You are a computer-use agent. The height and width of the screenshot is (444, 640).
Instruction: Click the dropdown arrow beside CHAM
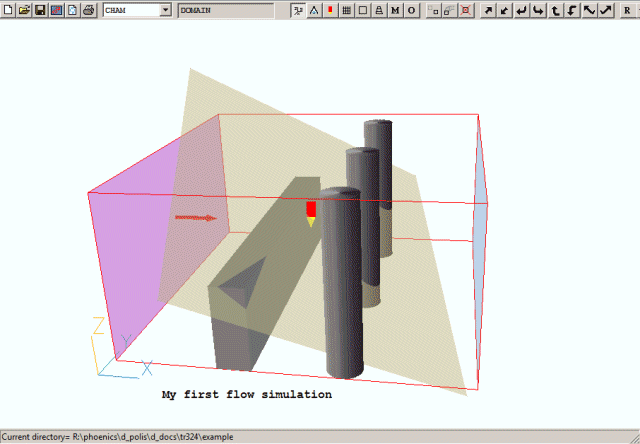click(165, 10)
